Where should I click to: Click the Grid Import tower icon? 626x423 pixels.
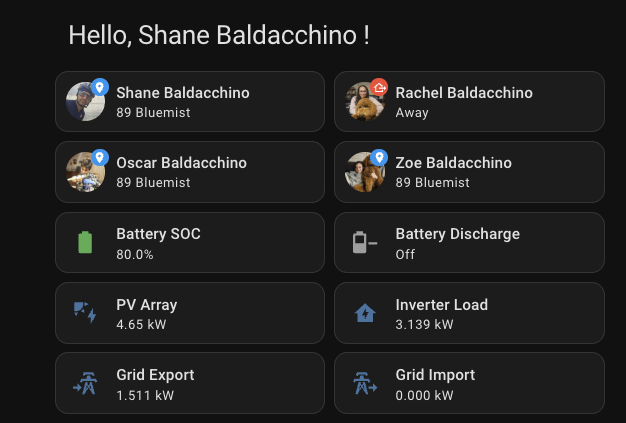pyautogui.click(x=365, y=383)
